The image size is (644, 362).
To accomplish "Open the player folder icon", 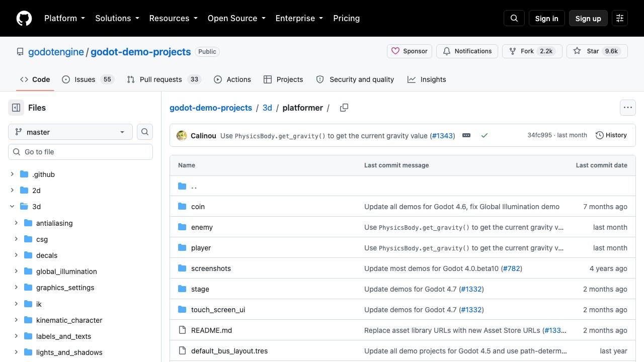I will [x=182, y=248].
